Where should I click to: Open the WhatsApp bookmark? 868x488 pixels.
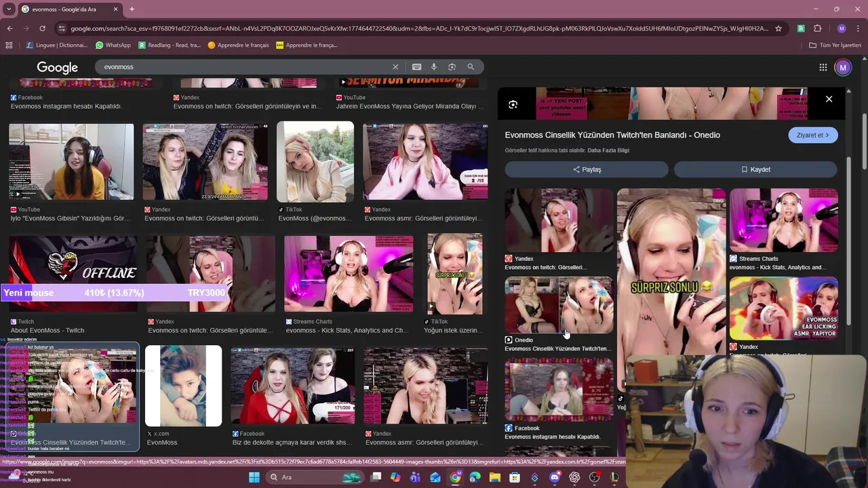click(x=113, y=45)
